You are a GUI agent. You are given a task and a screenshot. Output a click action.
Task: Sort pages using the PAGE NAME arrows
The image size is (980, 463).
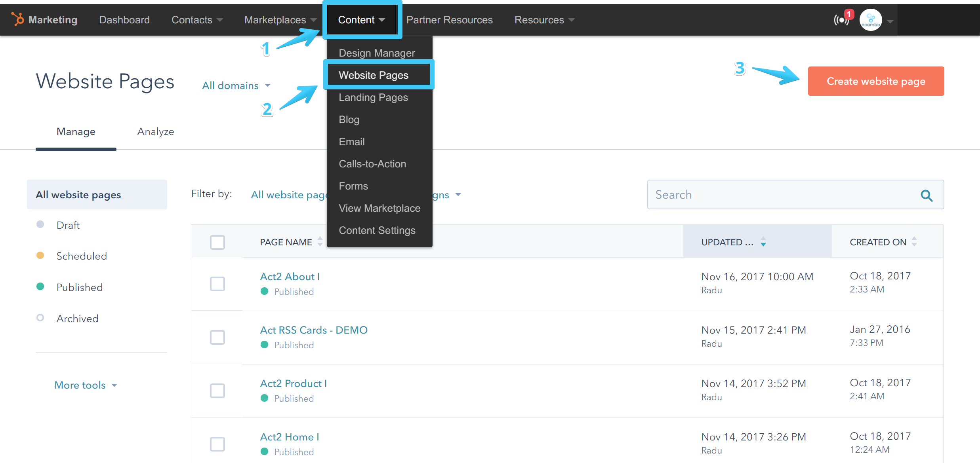click(x=320, y=242)
